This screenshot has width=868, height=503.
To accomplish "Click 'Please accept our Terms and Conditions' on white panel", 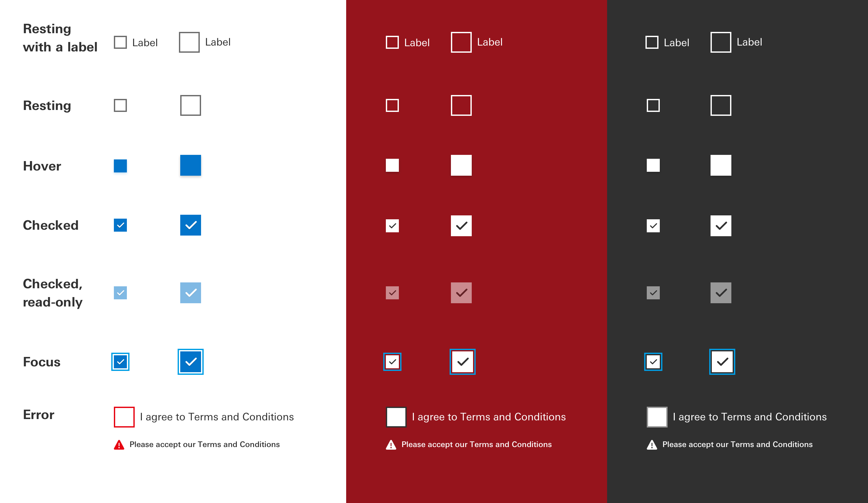I will tap(205, 444).
